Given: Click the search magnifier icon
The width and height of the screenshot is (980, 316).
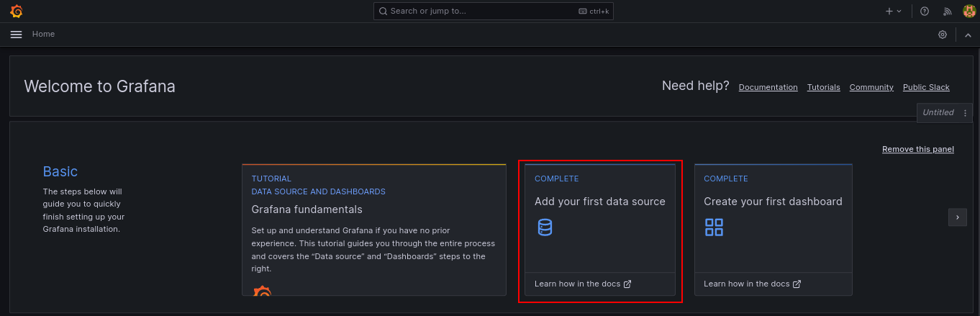Looking at the screenshot, I should click(384, 11).
